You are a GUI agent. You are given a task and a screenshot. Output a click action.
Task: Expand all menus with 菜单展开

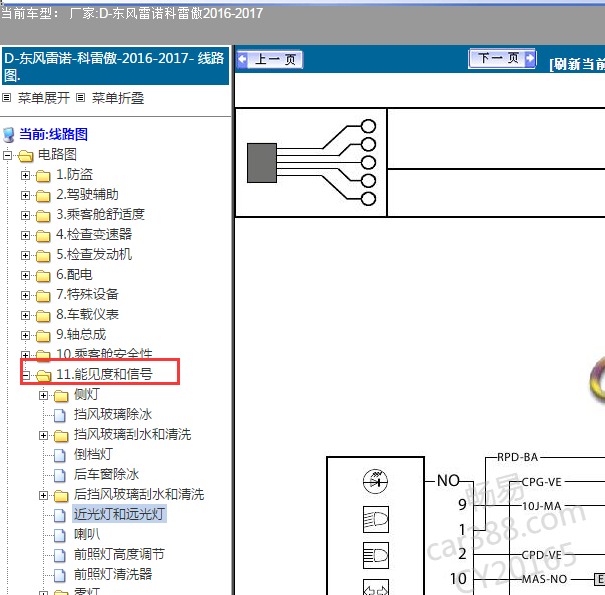tap(44, 98)
